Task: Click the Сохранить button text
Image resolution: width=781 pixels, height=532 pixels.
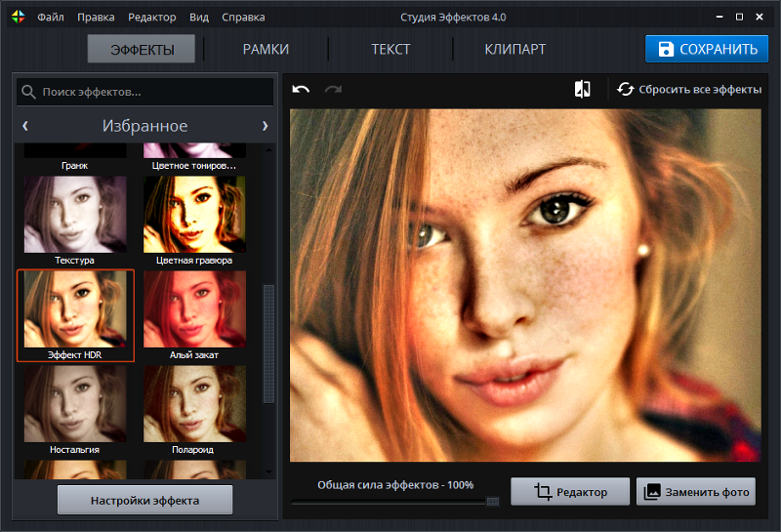Action: pos(719,49)
